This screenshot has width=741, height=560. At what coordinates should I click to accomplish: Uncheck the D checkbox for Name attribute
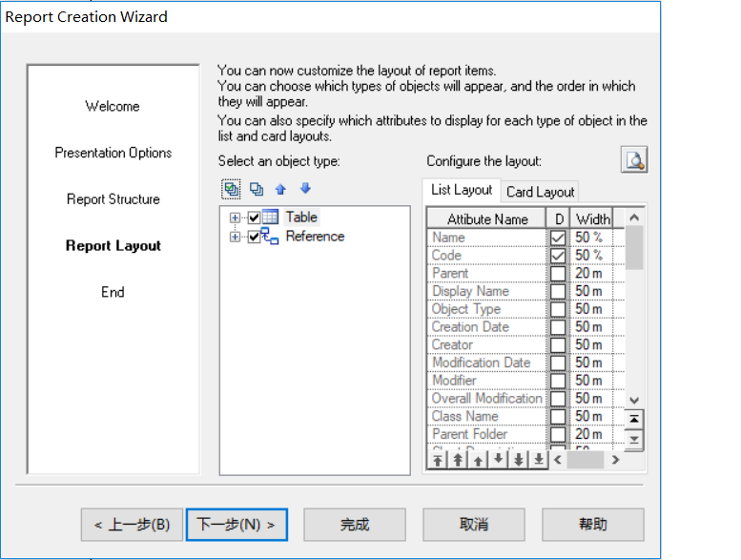(x=558, y=238)
